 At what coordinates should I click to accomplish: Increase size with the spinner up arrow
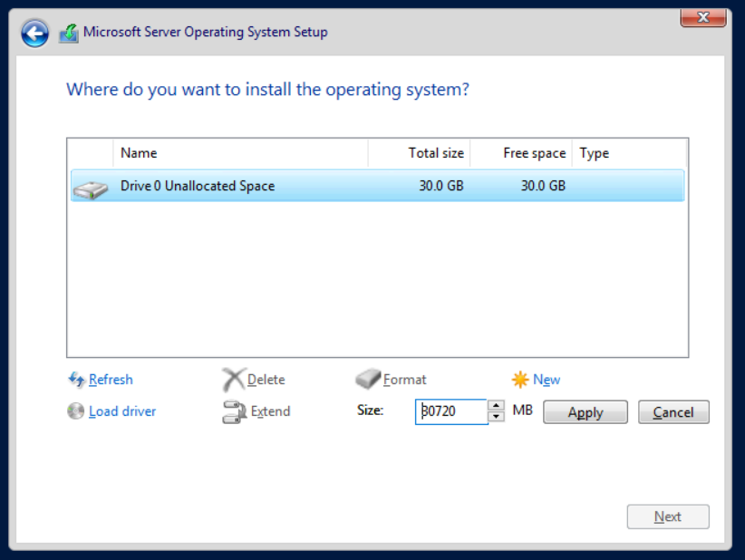click(x=496, y=405)
